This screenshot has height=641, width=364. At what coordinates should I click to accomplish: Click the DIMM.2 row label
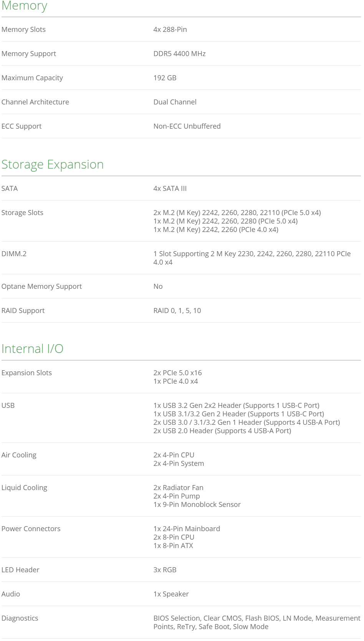14,254
